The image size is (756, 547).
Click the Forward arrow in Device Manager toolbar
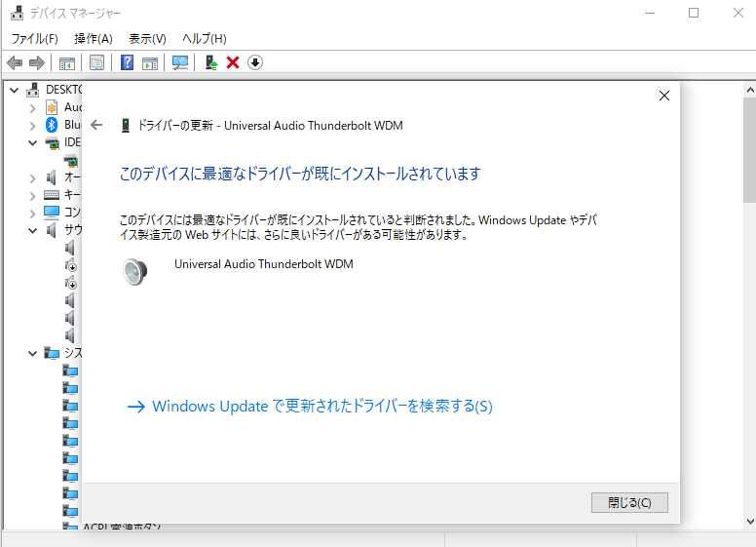pyautogui.click(x=37, y=62)
